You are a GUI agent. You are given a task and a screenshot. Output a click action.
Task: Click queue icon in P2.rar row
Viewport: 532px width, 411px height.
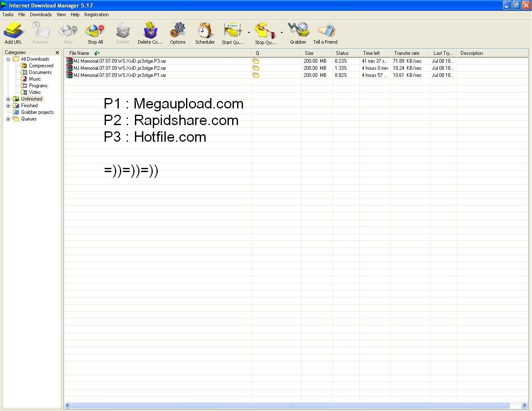pos(256,68)
